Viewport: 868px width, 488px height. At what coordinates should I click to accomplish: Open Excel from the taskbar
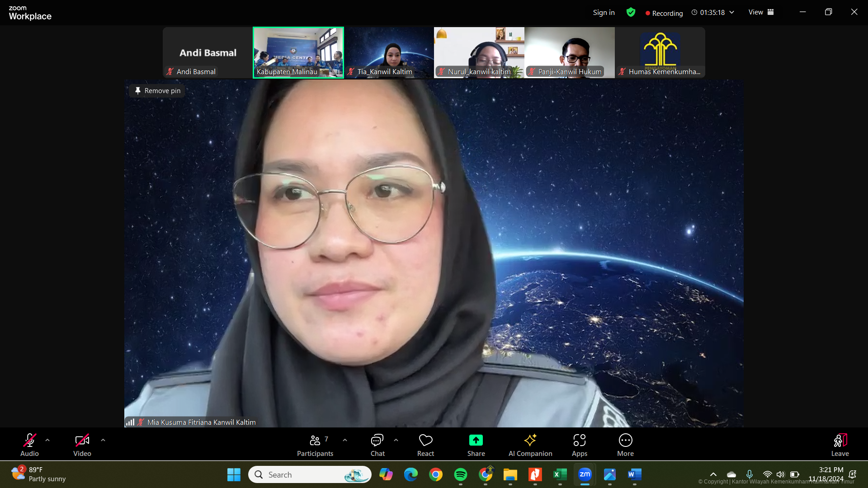[x=560, y=474]
